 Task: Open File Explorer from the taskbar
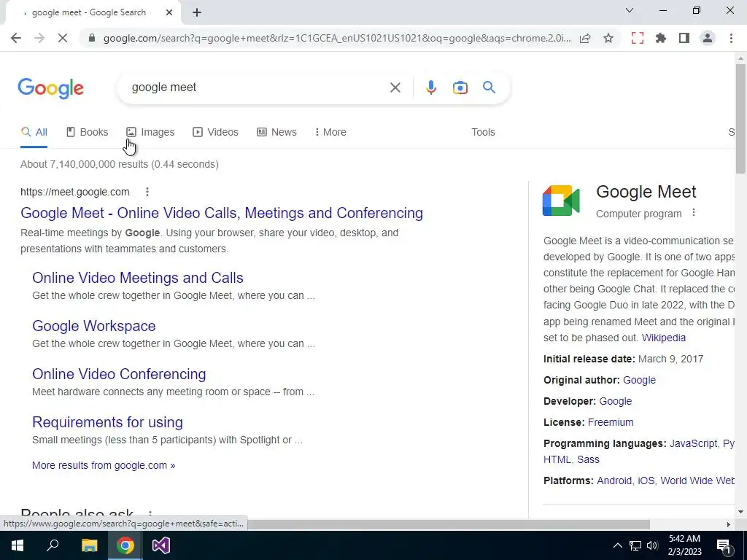(x=89, y=545)
